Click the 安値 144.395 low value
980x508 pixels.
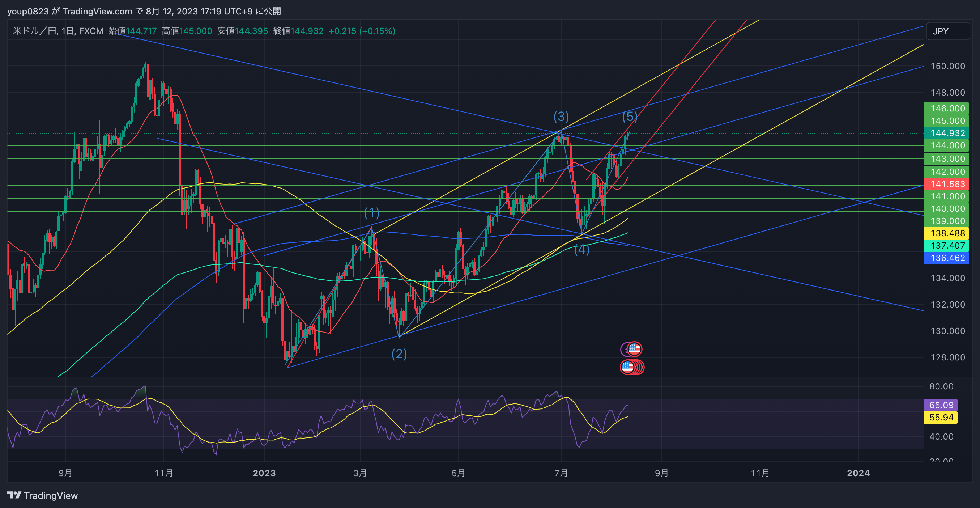243,31
